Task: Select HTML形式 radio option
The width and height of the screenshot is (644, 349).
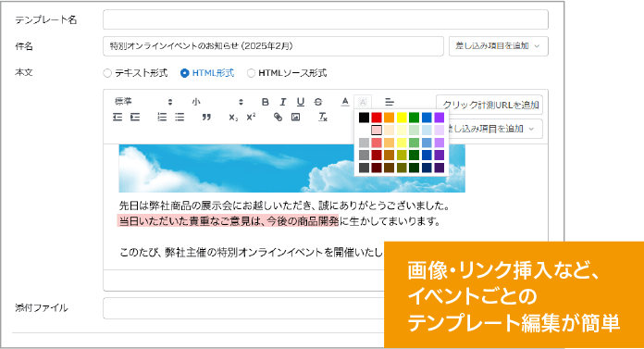Action: (184, 73)
